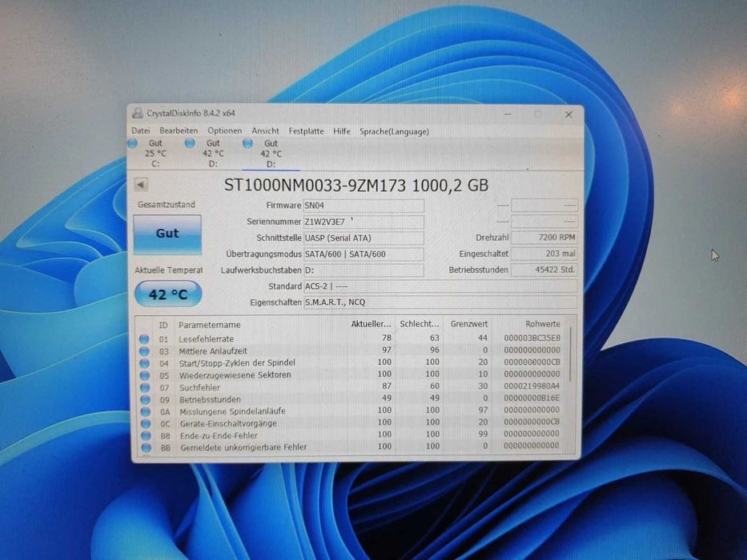
Task: Minimize the CrystalDiskInfo window
Action: [x=508, y=114]
